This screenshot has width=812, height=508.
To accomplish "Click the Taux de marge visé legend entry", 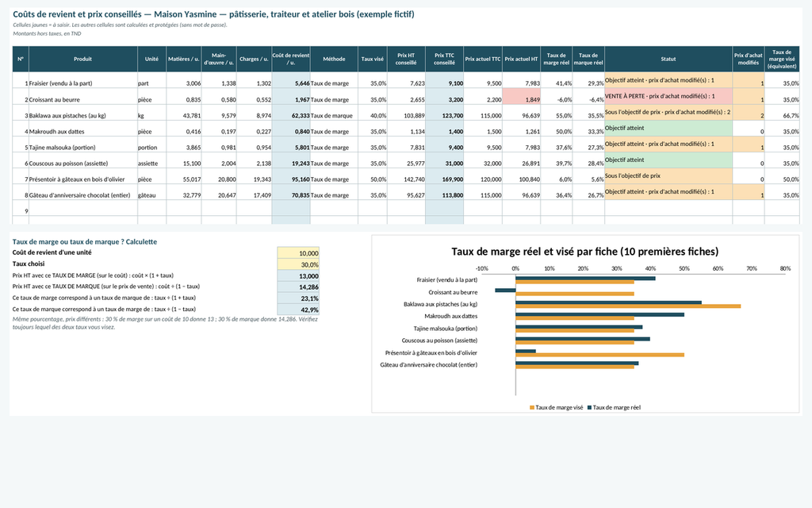I will tap(556, 407).
